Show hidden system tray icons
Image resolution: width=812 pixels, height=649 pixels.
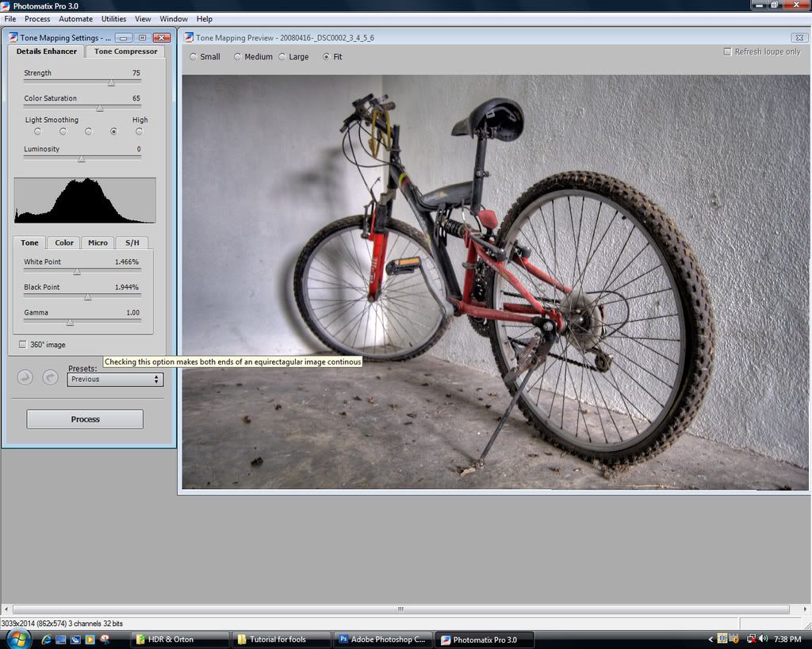point(710,639)
